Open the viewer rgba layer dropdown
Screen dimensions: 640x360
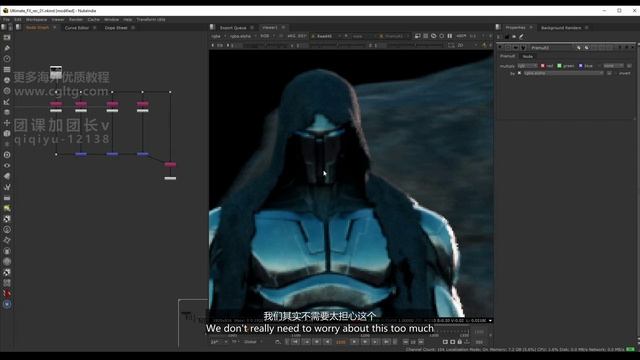pos(219,36)
